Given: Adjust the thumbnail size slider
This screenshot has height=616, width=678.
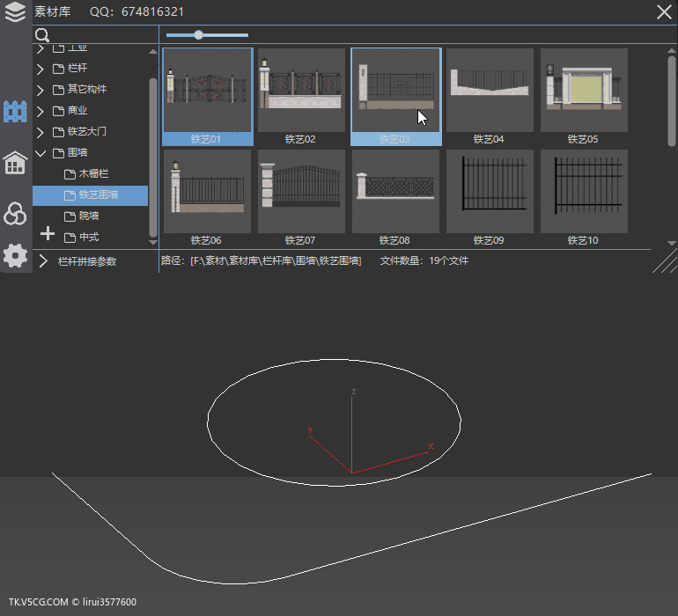Looking at the screenshot, I should pos(199,35).
